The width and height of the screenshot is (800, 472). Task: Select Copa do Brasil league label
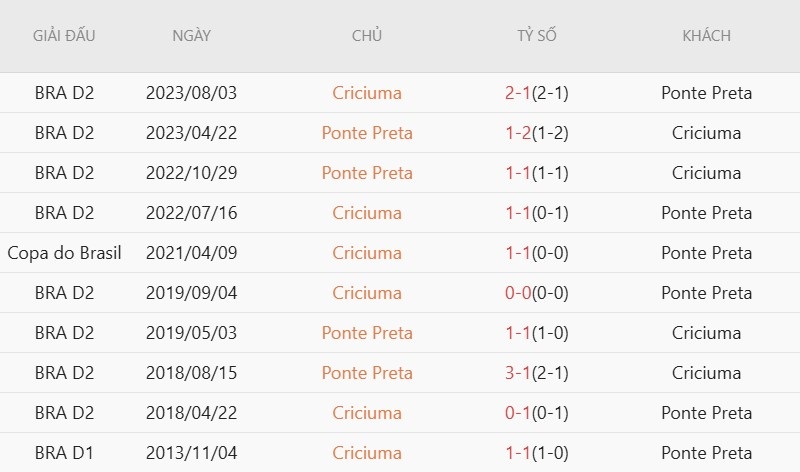(64, 253)
